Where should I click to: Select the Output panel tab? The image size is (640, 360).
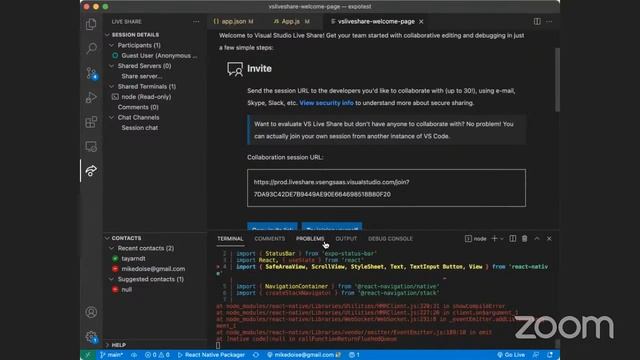coord(346,239)
